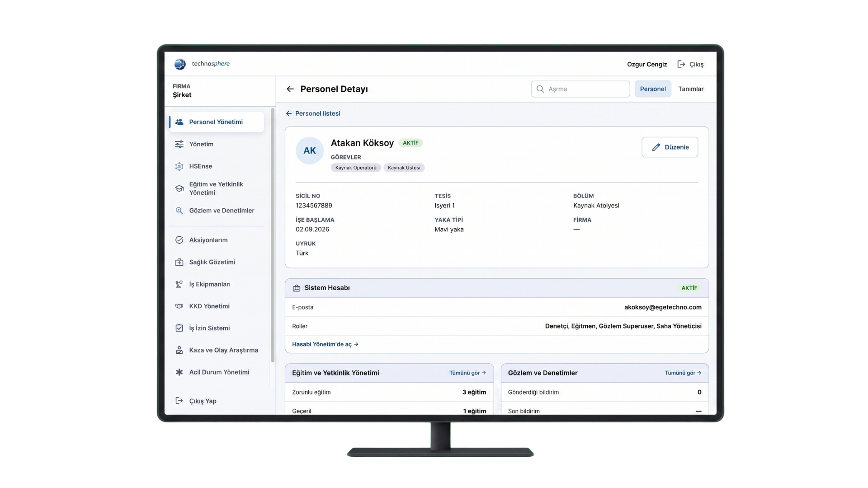The width and height of the screenshot is (868, 488).
Task: Click the Düzenle edit button
Action: tap(670, 147)
